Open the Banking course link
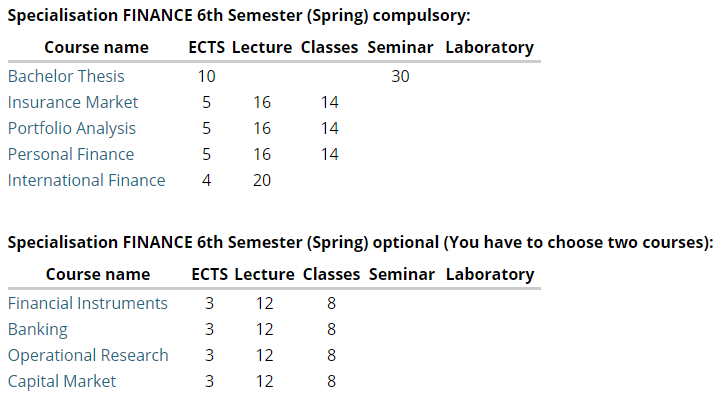 [x=37, y=329]
